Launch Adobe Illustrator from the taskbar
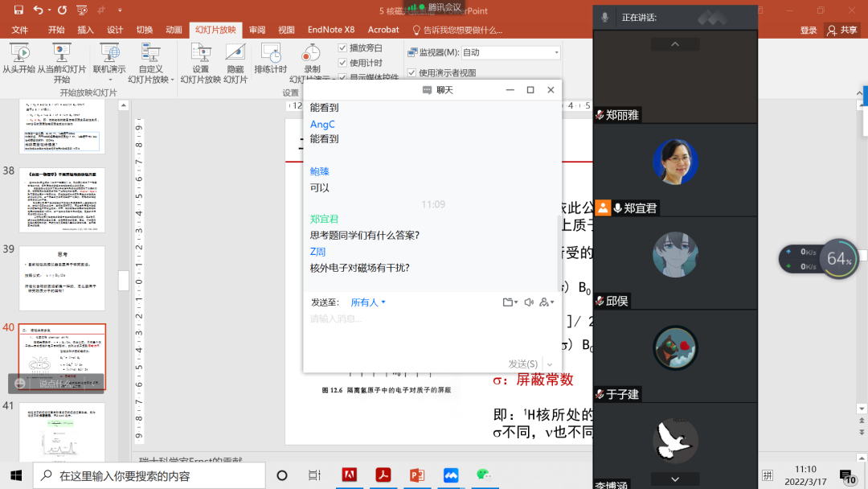This screenshot has width=868, height=489. [x=349, y=475]
